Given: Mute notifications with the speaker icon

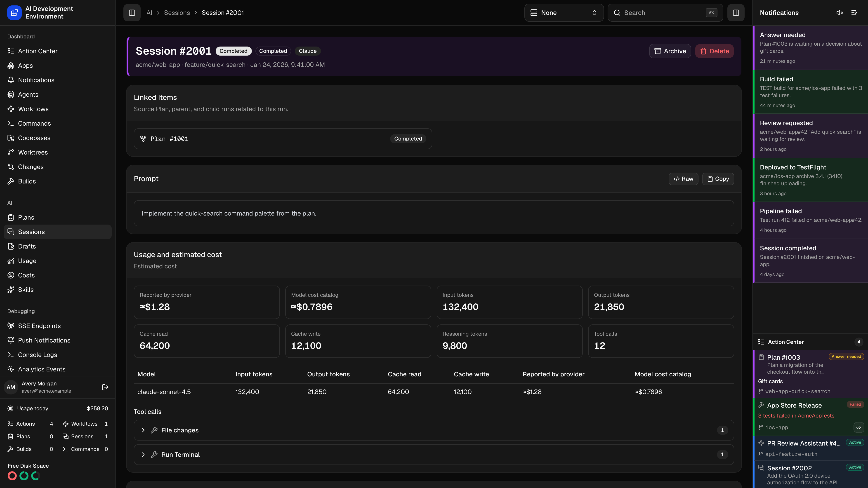Looking at the screenshot, I should [x=840, y=13].
